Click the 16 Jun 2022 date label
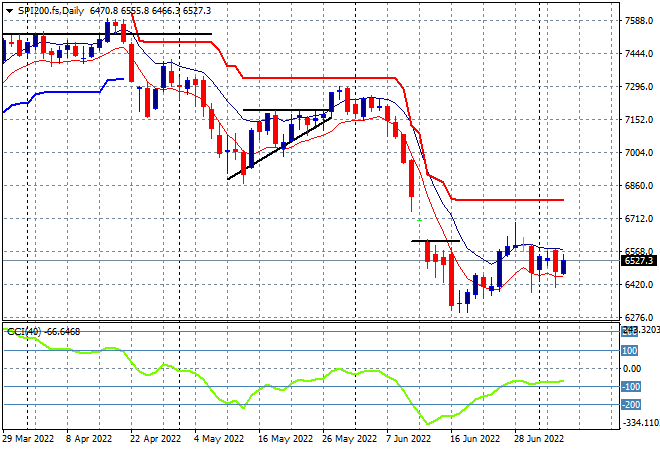The image size is (660, 450). point(475,439)
